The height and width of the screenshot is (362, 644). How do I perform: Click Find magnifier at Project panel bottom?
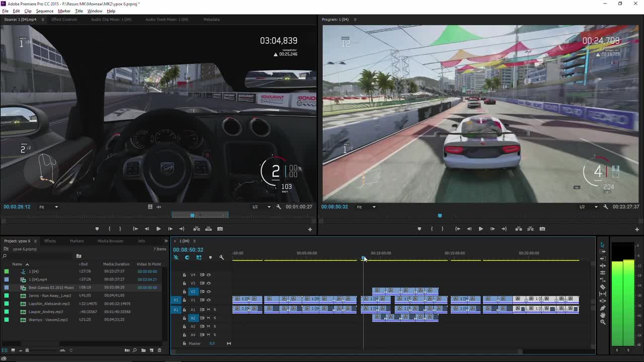[x=135, y=350]
